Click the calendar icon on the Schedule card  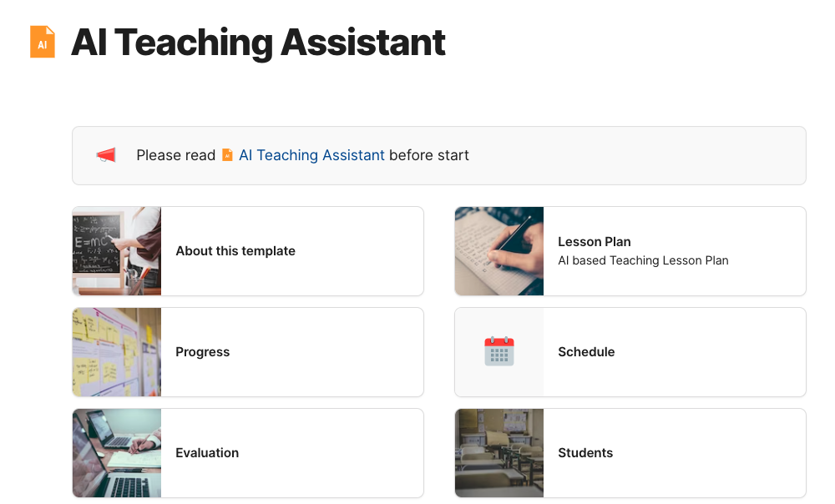tap(498, 351)
